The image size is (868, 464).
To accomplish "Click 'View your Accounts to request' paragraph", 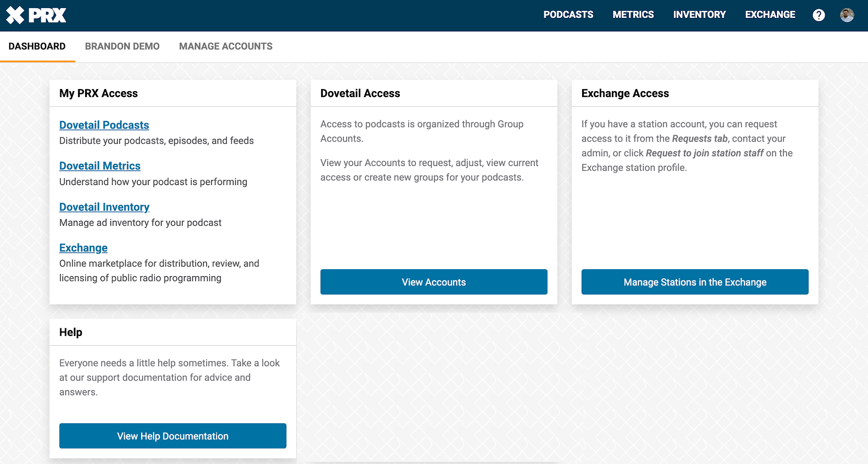I will [429, 170].
